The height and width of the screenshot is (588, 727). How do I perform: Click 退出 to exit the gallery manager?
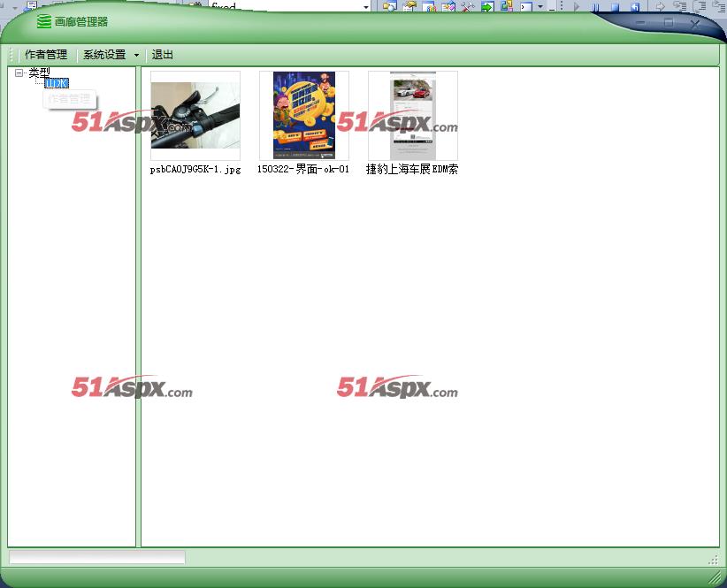162,55
